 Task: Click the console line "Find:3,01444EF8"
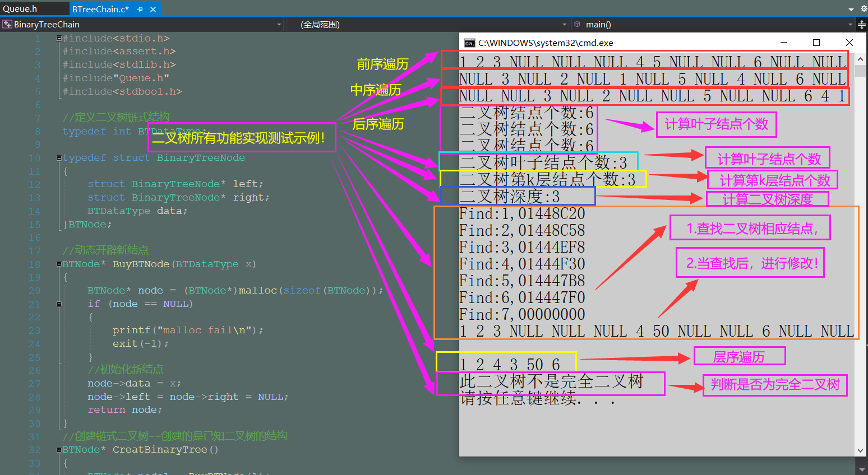point(522,248)
